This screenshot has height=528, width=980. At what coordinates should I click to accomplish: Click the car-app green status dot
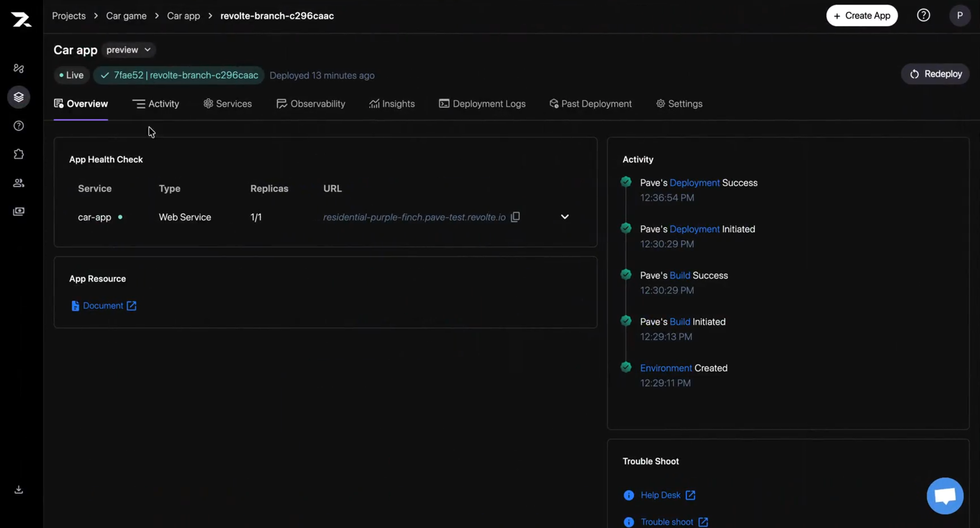tap(120, 217)
